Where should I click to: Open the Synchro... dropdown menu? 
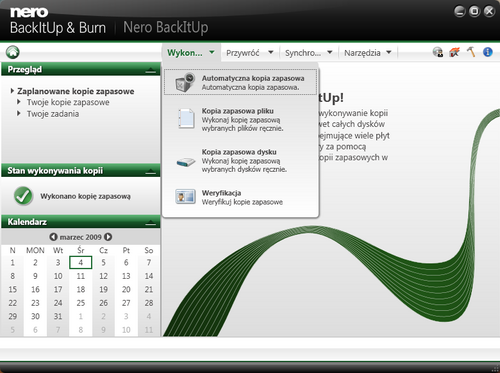[x=309, y=53]
